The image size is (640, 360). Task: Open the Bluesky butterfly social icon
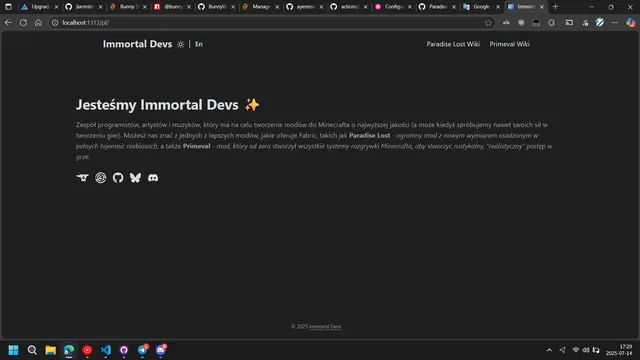[136, 178]
